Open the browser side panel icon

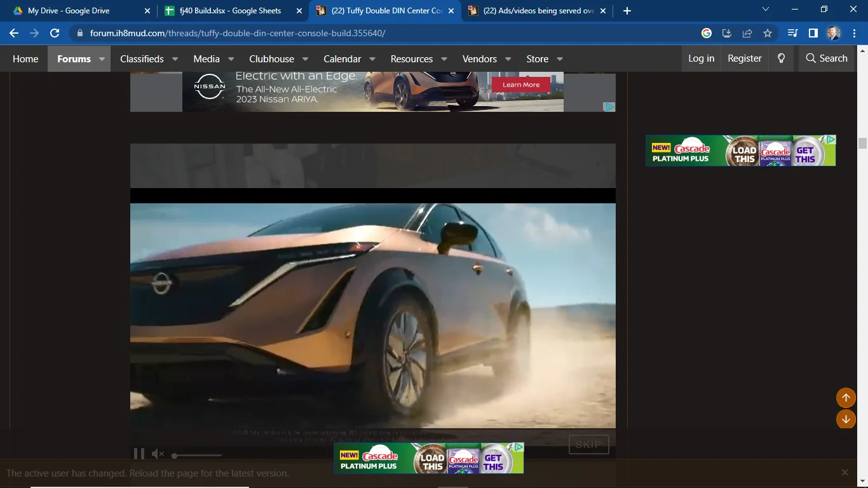click(x=813, y=33)
